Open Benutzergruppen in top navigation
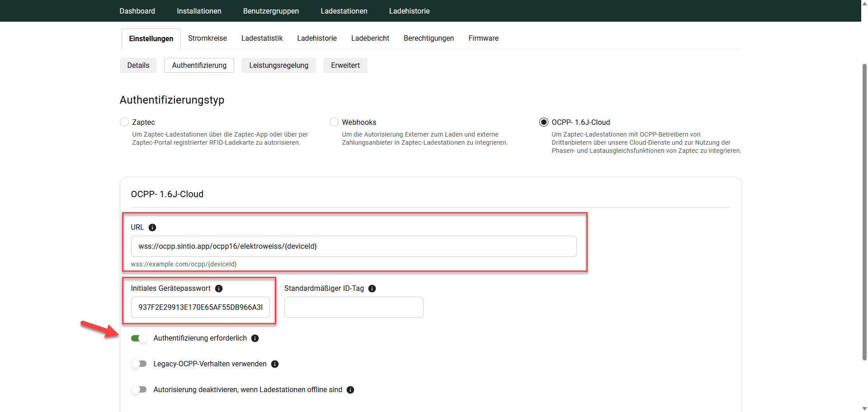868x412 pixels. coord(271,11)
